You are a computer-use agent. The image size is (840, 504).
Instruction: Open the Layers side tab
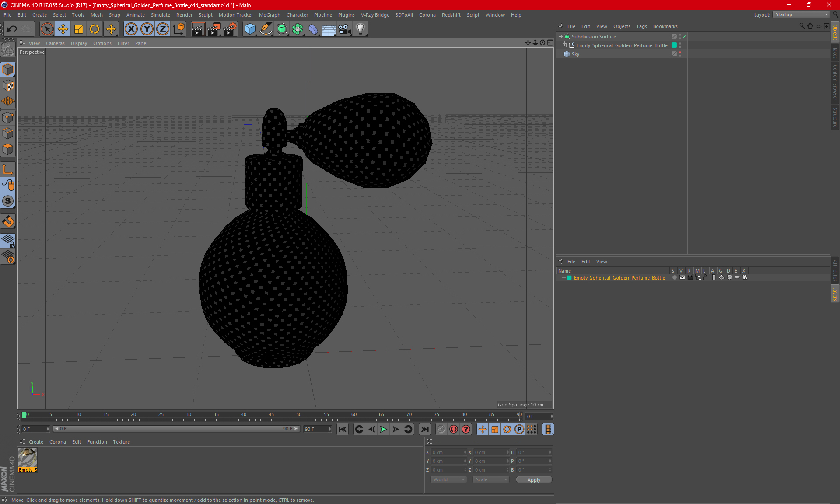point(835,294)
